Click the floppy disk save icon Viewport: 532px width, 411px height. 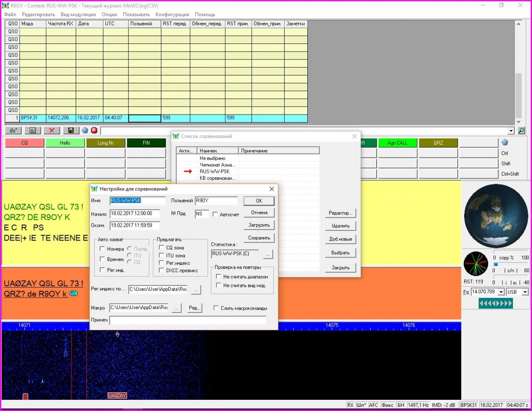70,130
